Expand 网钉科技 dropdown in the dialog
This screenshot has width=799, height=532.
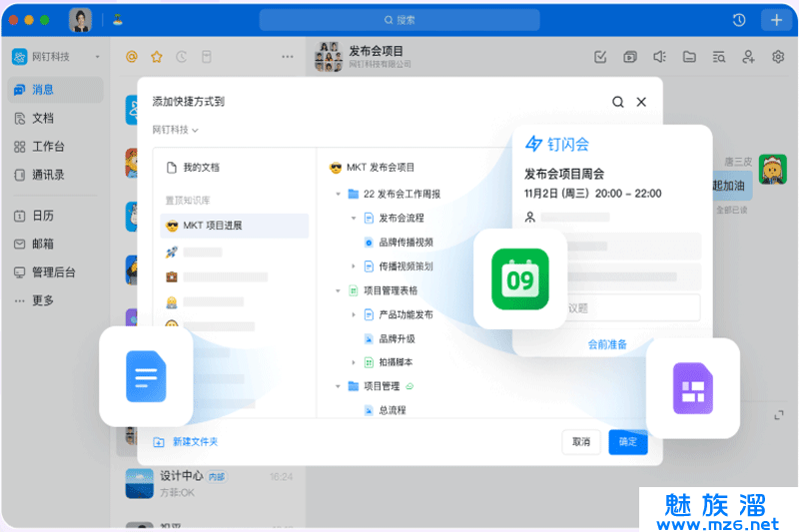[176, 130]
